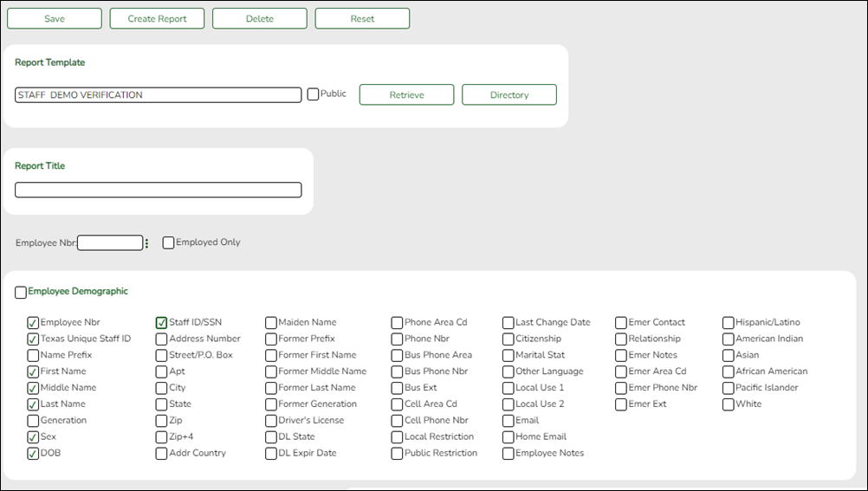Check the Former Middle Name checkbox
This screenshot has height=491, width=868.
[270, 371]
